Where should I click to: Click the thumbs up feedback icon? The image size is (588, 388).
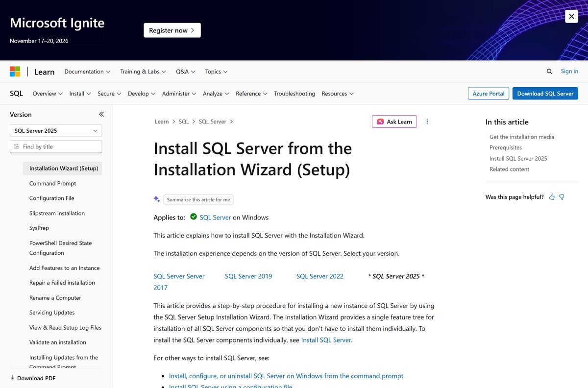(552, 197)
